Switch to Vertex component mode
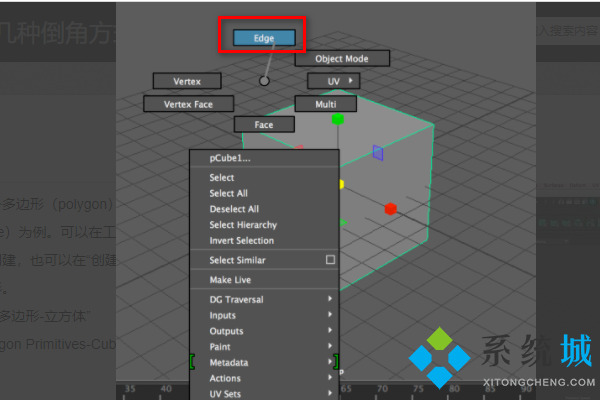The height and width of the screenshot is (400, 600). click(x=187, y=80)
